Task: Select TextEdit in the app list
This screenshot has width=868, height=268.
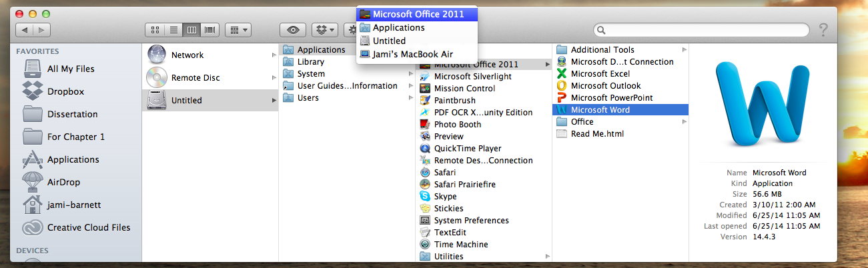Action: (484, 232)
